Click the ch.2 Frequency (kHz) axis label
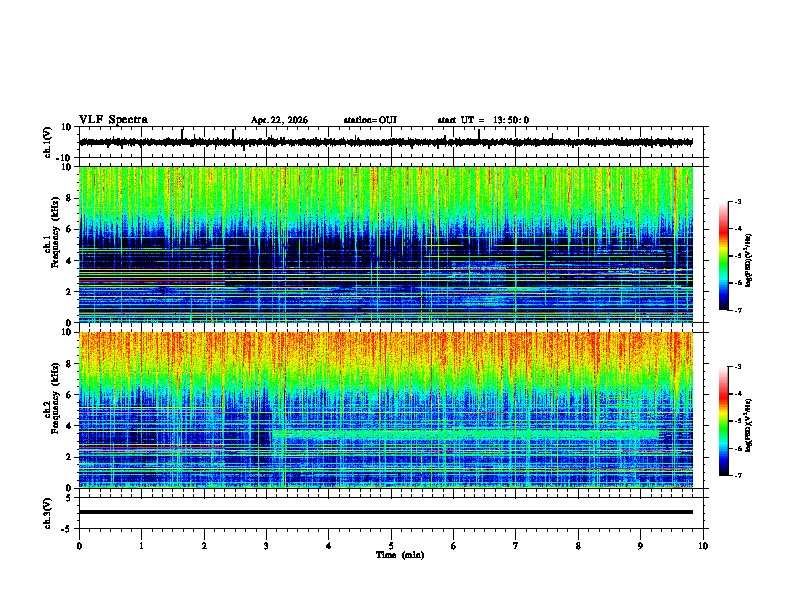 (x=51, y=409)
